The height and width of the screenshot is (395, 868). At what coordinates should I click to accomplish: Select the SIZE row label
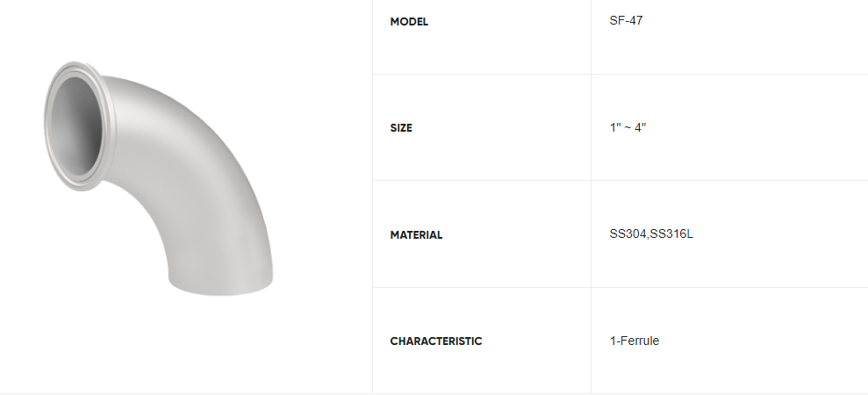(x=401, y=128)
